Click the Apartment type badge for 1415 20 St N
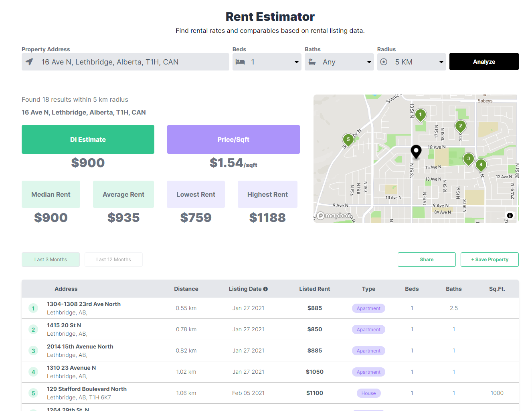 coord(368,329)
